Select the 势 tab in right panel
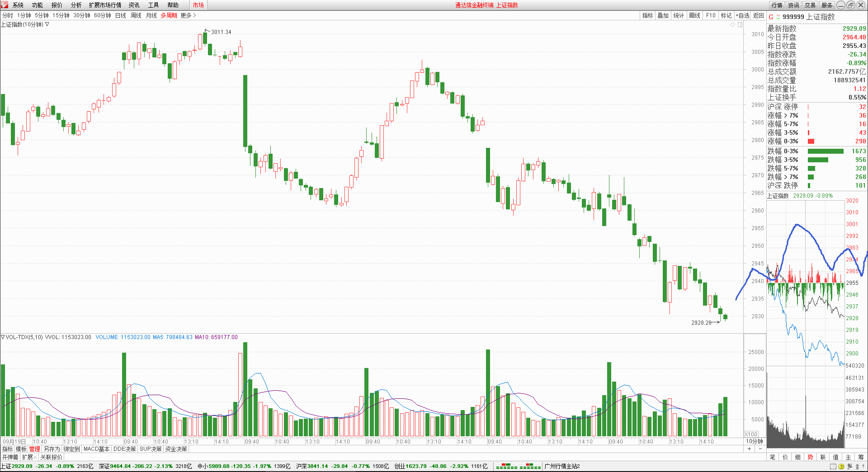The width and height of the screenshot is (868, 472). [810, 457]
